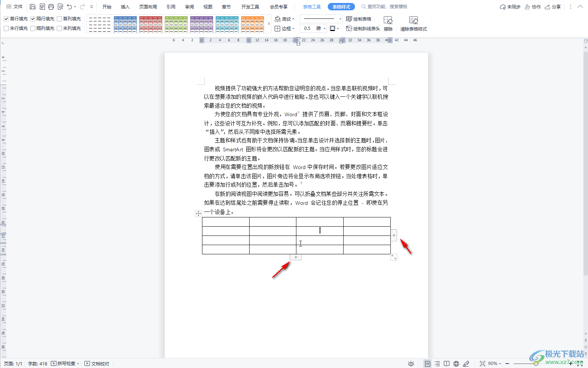The width and height of the screenshot is (588, 368).
Task: Switch to outline view icon
Action: click(437, 364)
